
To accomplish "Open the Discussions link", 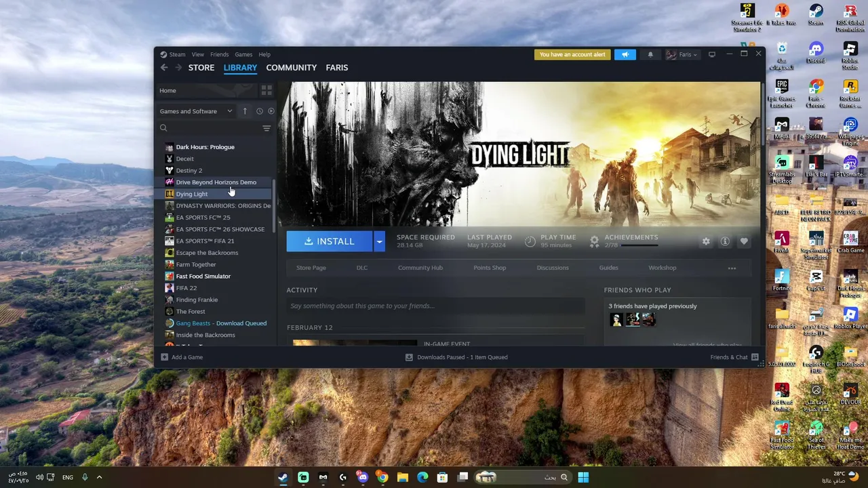I will [553, 268].
